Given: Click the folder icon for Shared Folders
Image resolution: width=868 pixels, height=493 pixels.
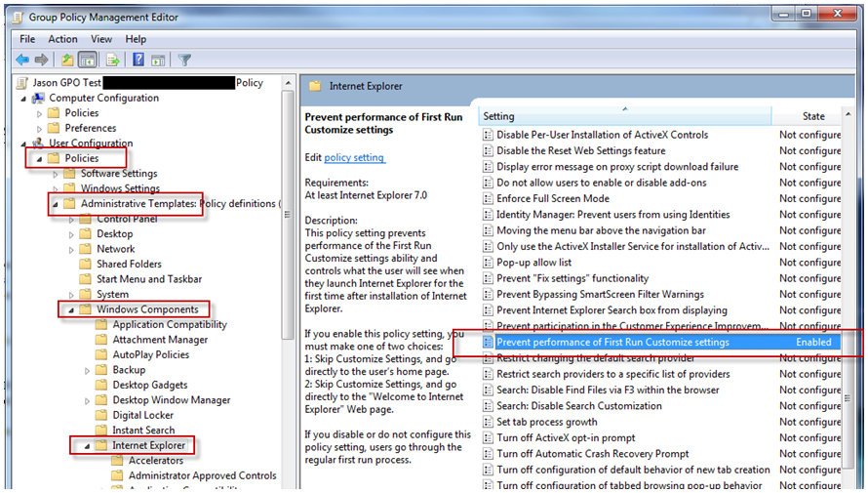Looking at the screenshot, I should point(85,264).
